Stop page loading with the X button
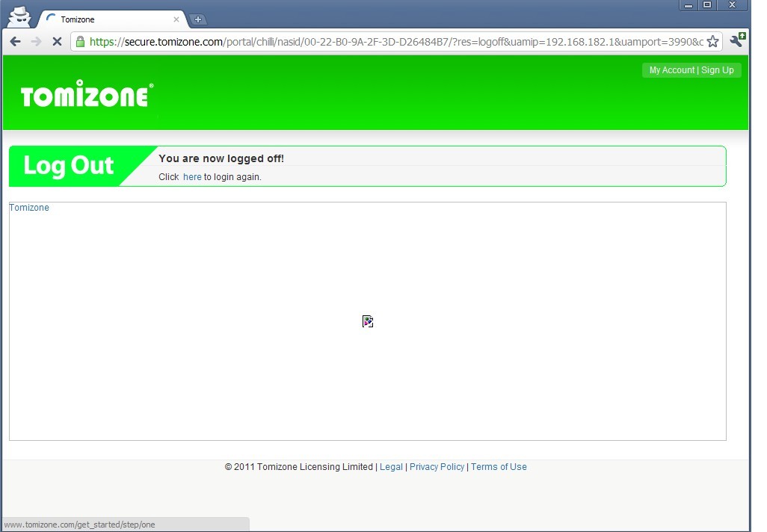The width and height of the screenshot is (767, 532). (57, 42)
